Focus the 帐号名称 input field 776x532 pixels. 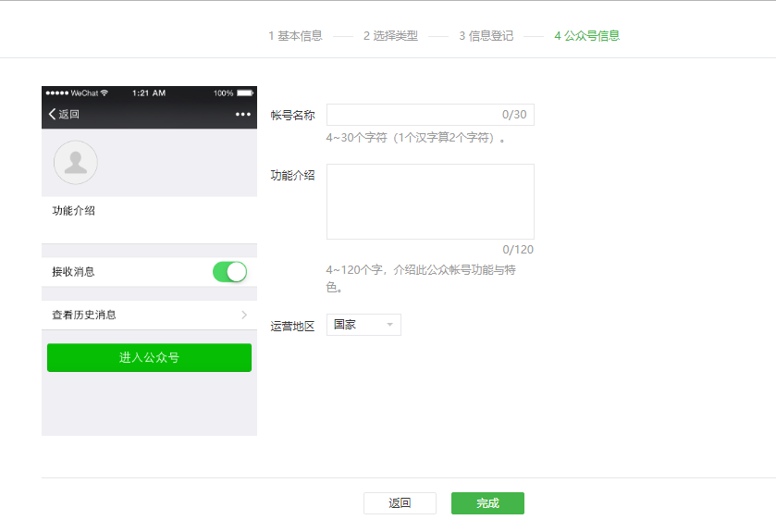[x=430, y=115]
